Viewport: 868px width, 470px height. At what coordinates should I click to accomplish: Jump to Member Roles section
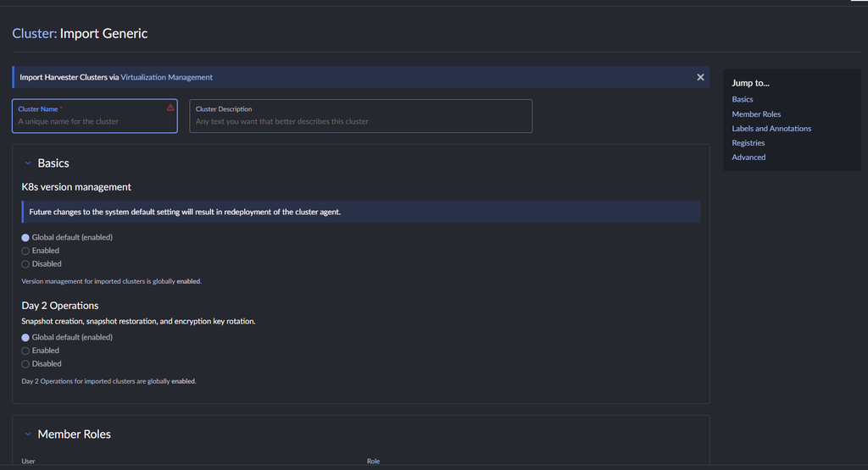[756, 114]
